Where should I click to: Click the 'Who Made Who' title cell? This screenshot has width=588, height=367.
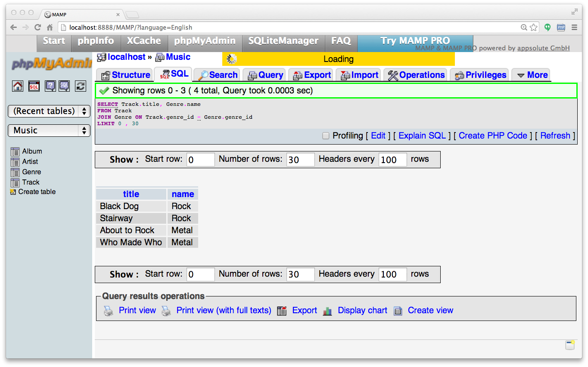131,242
